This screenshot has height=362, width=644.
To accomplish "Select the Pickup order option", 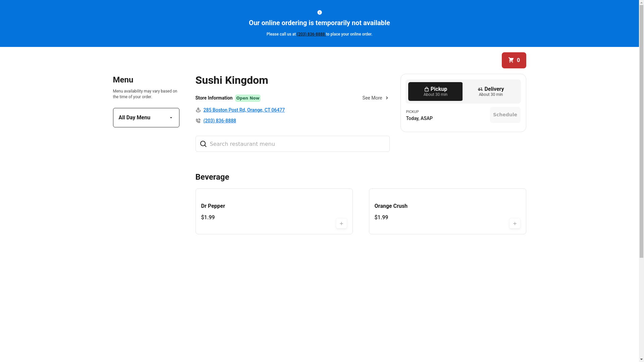I will [435, 92].
